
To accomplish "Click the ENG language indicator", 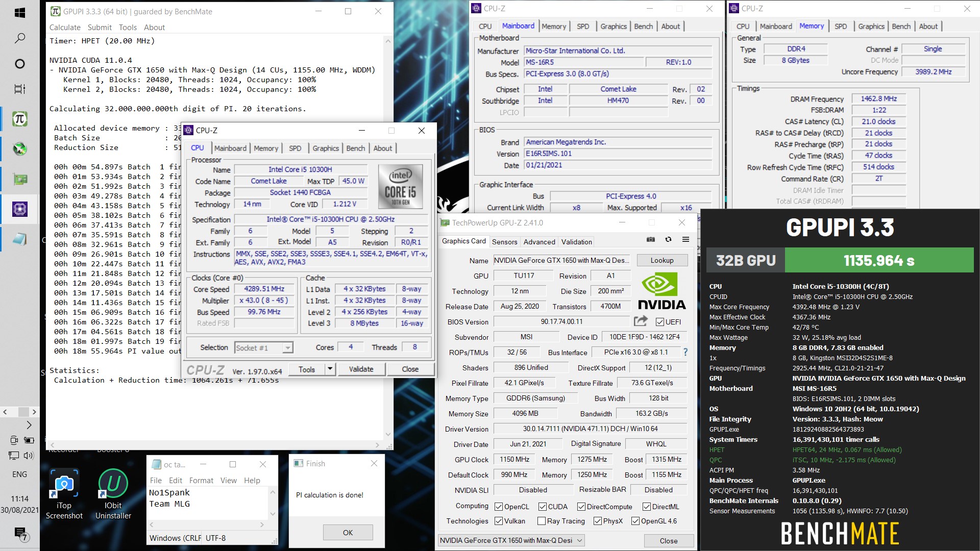I will pos(20,474).
